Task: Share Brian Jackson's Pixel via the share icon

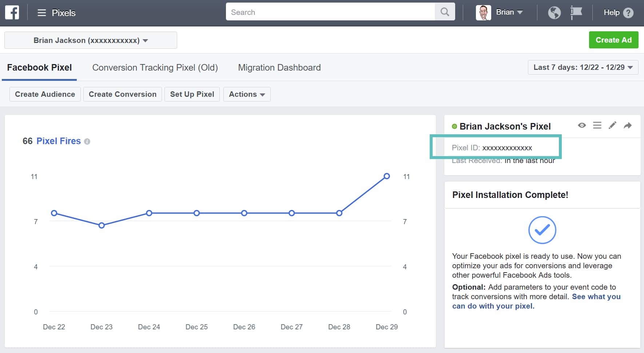Action: (x=628, y=125)
